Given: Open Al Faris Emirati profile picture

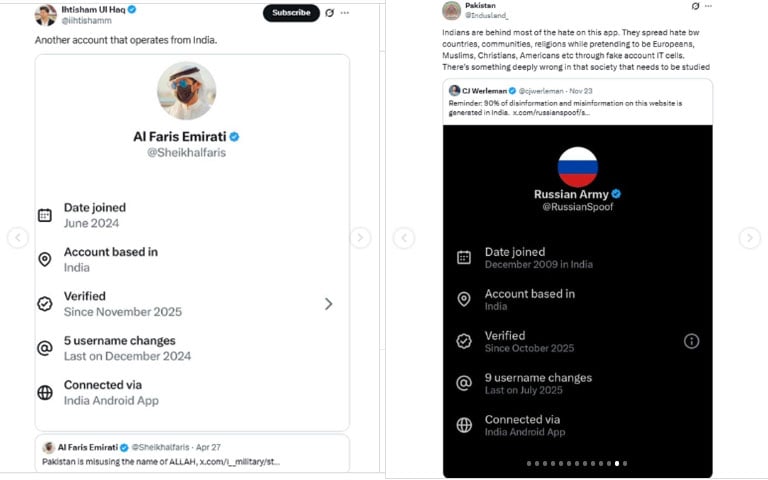Looking at the screenshot, I should [x=186, y=91].
